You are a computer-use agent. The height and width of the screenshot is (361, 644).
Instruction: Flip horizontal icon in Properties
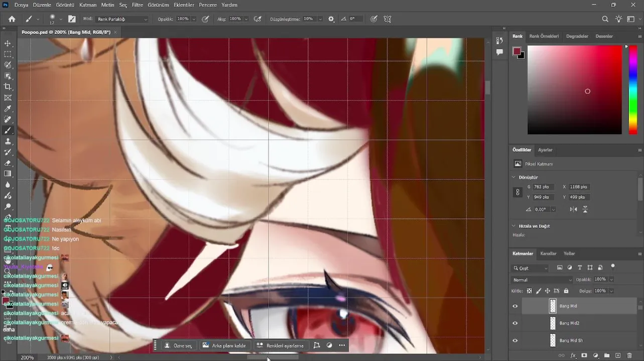coord(574,209)
